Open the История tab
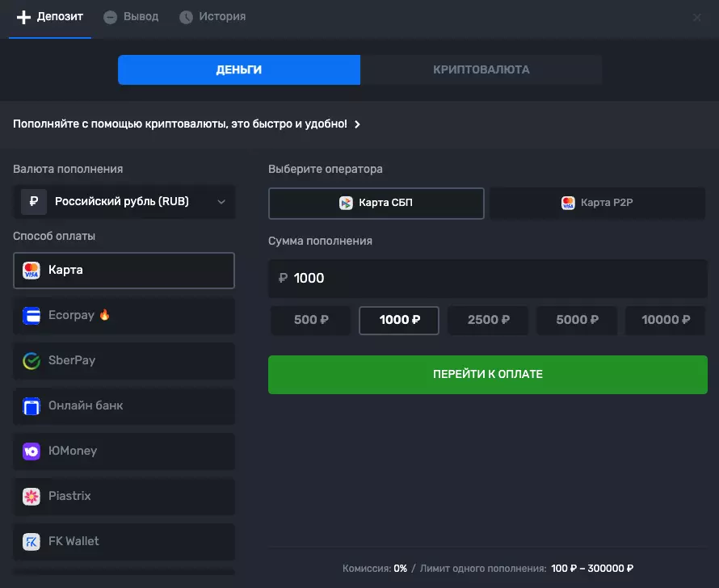 pyautogui.click(x=212, y=17)
